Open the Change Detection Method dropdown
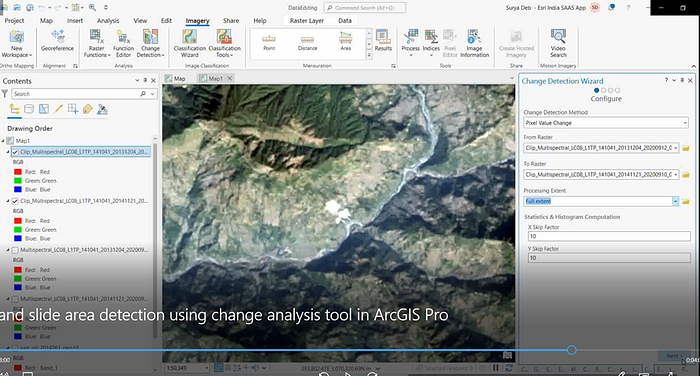The height and width of the screenshot is (376, 700). pyautogui.click(x=606, y=123)
